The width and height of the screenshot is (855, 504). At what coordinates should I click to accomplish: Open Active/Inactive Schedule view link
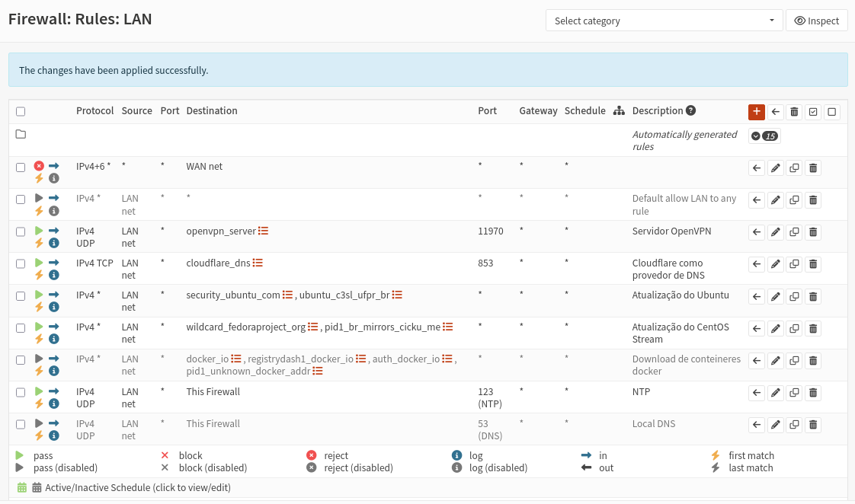[x=137, y=487]
